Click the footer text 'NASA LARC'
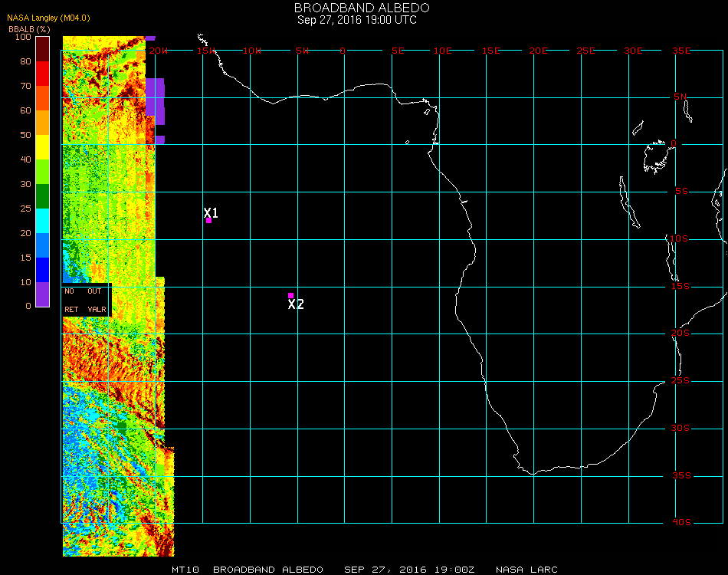This screenshot has height=575, width=728. (x=526, y=570)
